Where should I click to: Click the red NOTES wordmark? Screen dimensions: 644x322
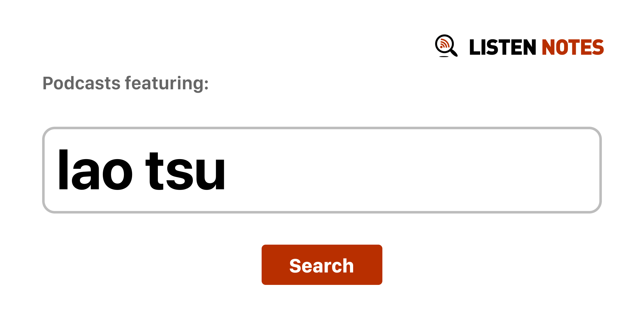(572, 47)
